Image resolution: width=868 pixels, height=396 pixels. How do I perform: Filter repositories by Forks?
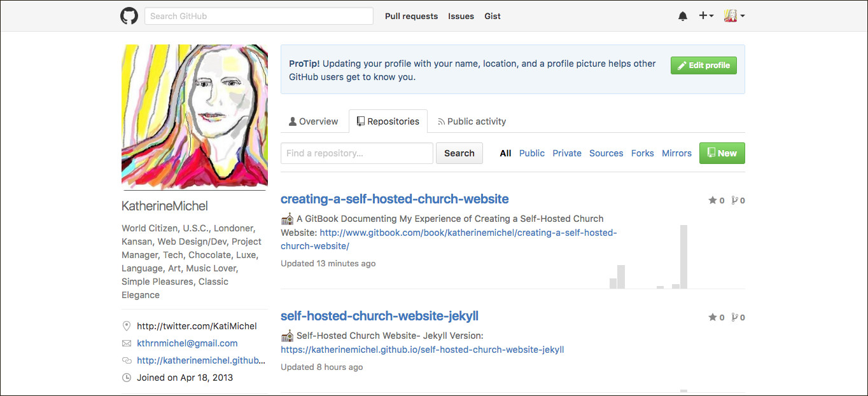642,153
